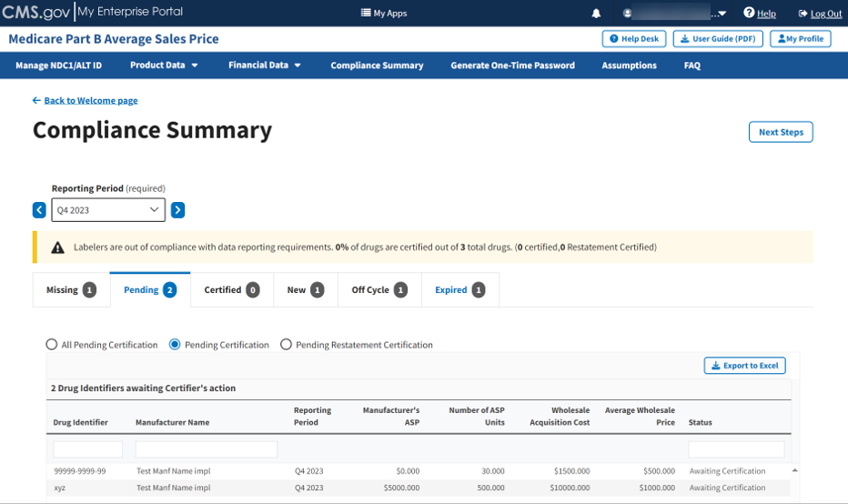The image size is (848, 504).
Task: Select All Pending Certification radio
Action: 52,345
